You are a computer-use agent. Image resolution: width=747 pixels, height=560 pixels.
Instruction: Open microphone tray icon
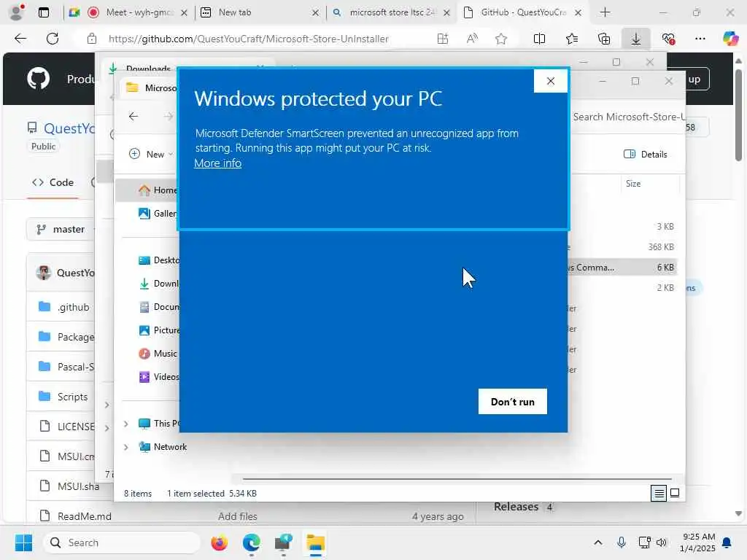[x=622, y=542]
